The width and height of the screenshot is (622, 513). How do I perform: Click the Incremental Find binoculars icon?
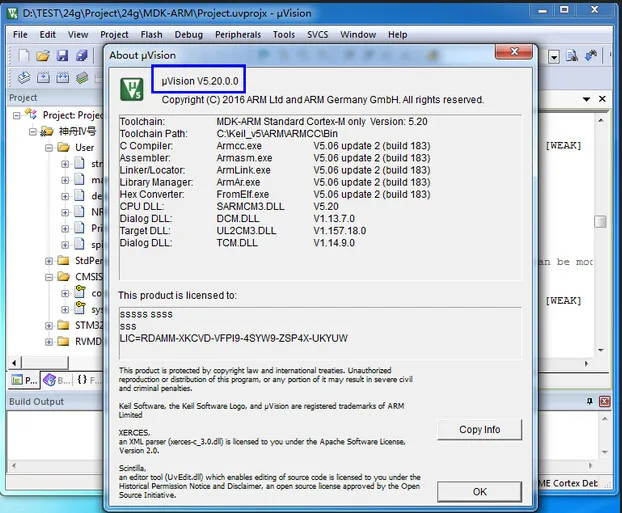(591, 56)
